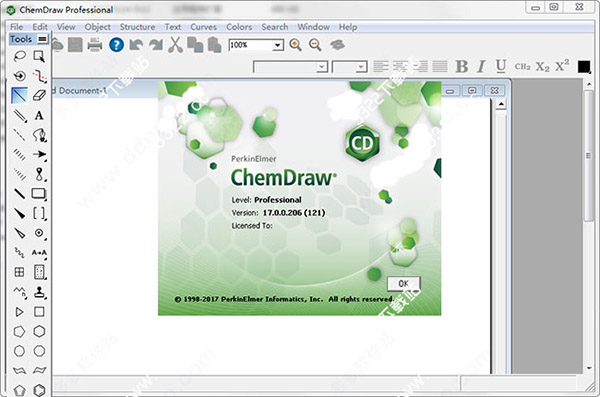Open the font name dropdown
The width and height of the screenshot is (600, 397).
point(322,67)
